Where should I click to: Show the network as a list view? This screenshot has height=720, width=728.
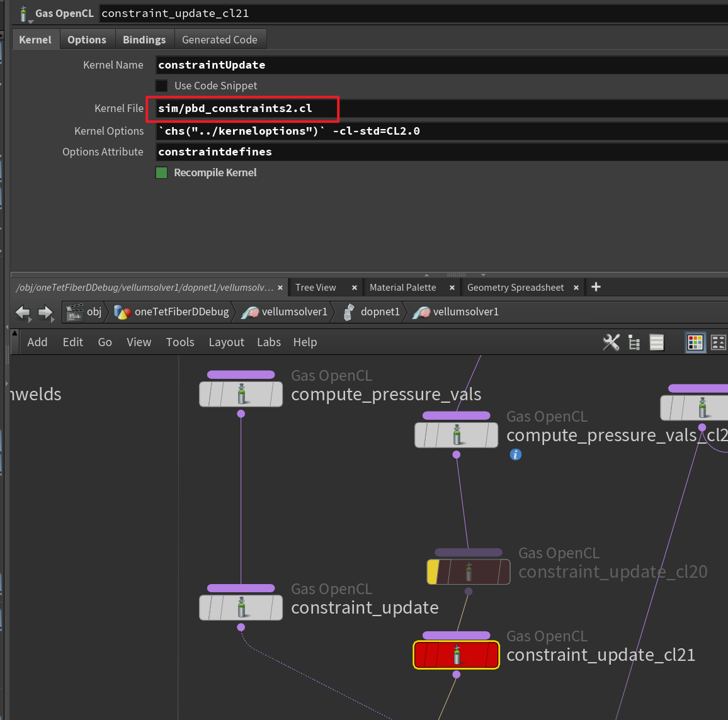click(x=657, y=342)
